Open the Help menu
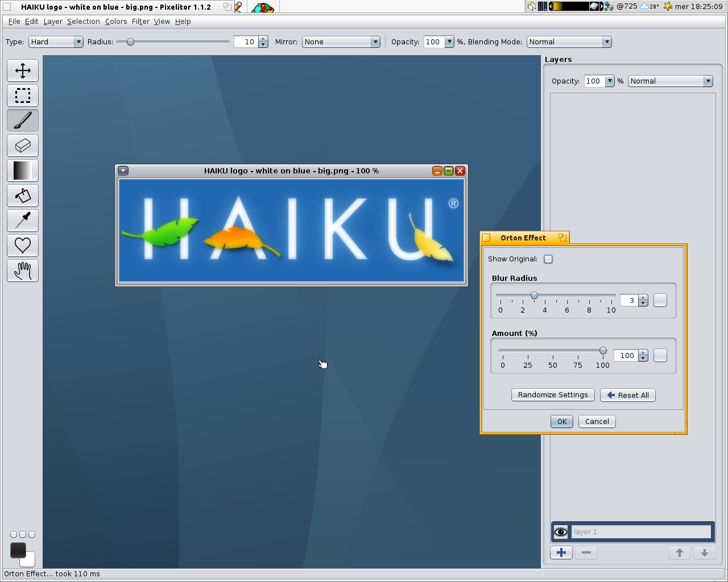This screenshot has width=728, height=582. [x=183, y=22]
